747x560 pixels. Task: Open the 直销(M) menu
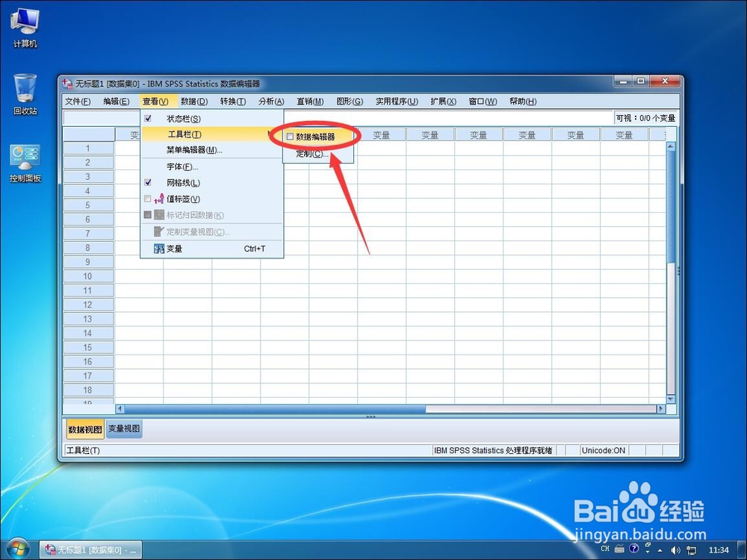(310, 102)
